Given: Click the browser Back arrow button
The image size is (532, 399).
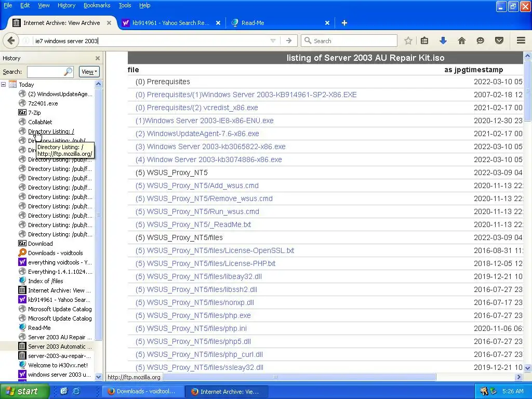Looking at the screenshot, I should point(11,41).
